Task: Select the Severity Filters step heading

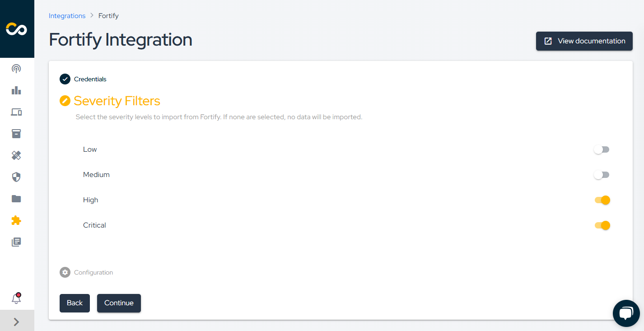Action: 117,101
